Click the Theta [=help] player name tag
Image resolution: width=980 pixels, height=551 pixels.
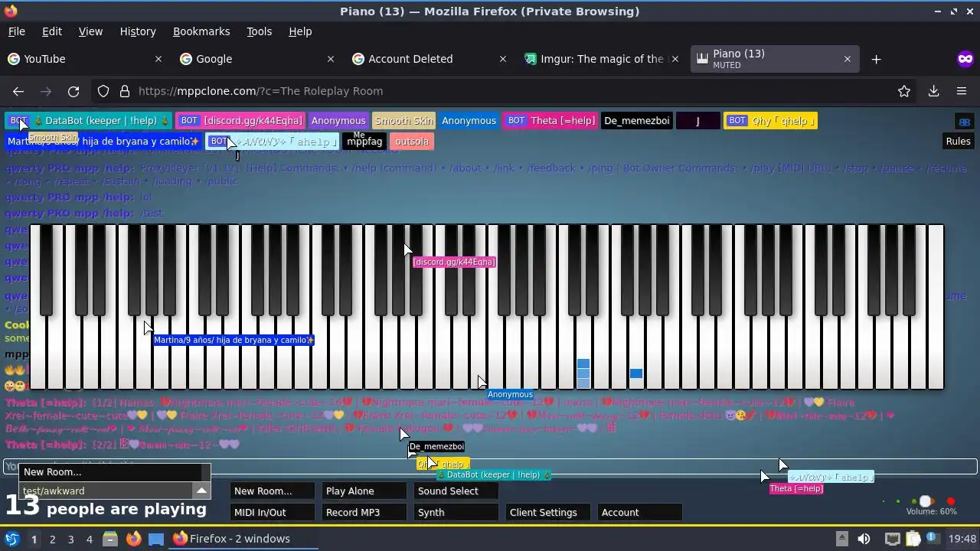pos(551,121)
